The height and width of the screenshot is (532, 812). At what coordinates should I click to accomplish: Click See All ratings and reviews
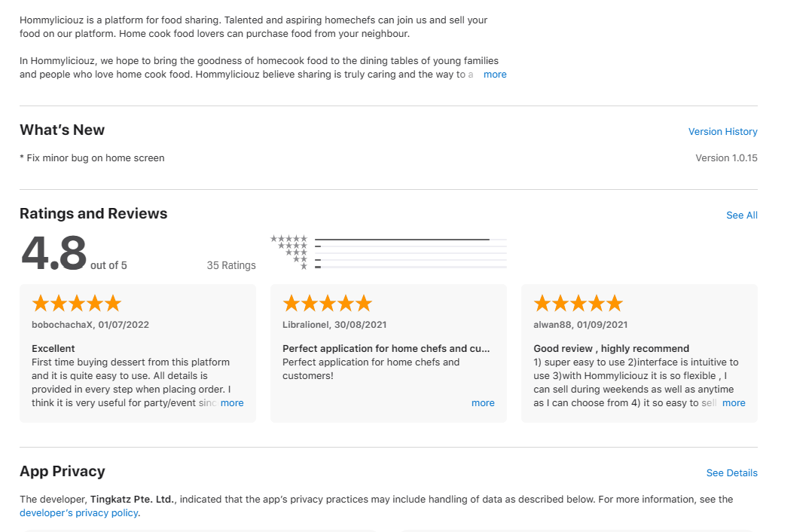click(741, 216)
